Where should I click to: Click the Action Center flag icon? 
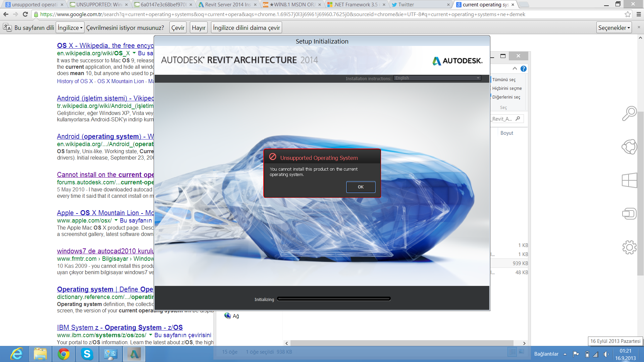click(x=576, y=354)
